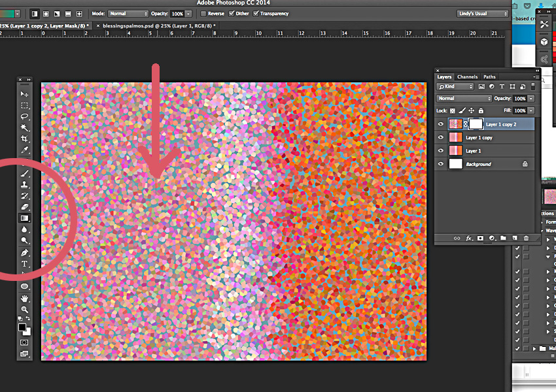Viewport: 556px width, 392px height.
Task: Open the Paths tab
Action: coord(489,76)
